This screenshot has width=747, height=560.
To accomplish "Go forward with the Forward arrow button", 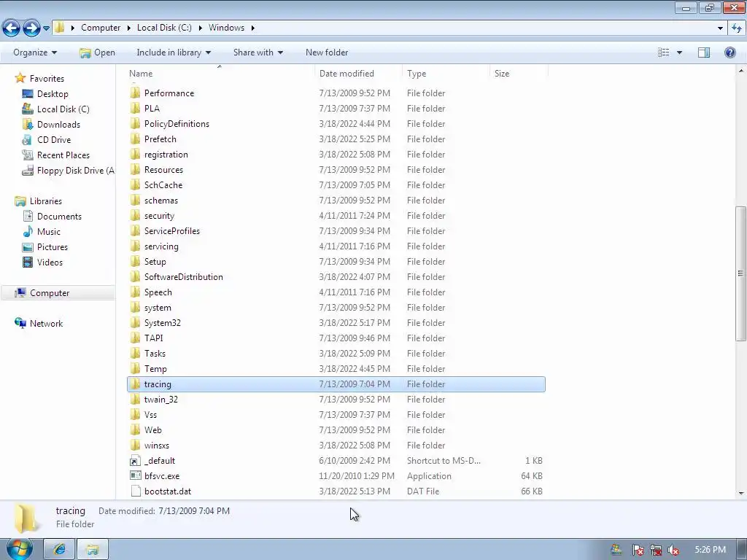I will tap(31, 28).
